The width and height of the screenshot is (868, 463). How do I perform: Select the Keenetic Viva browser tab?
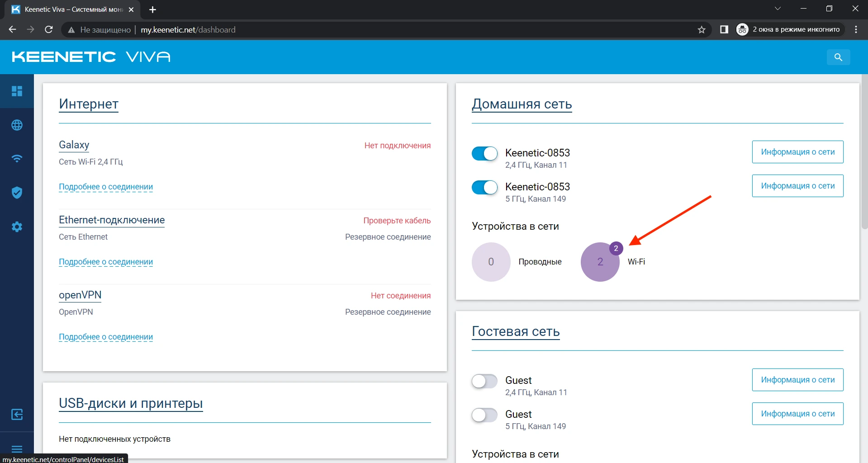[72, 9]
